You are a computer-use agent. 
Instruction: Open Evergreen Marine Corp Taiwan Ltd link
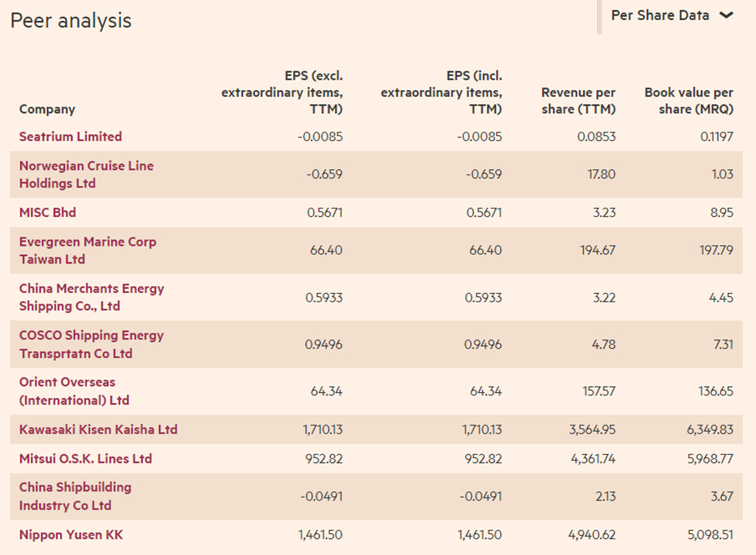pyautogui.click(x=88, y=250)
